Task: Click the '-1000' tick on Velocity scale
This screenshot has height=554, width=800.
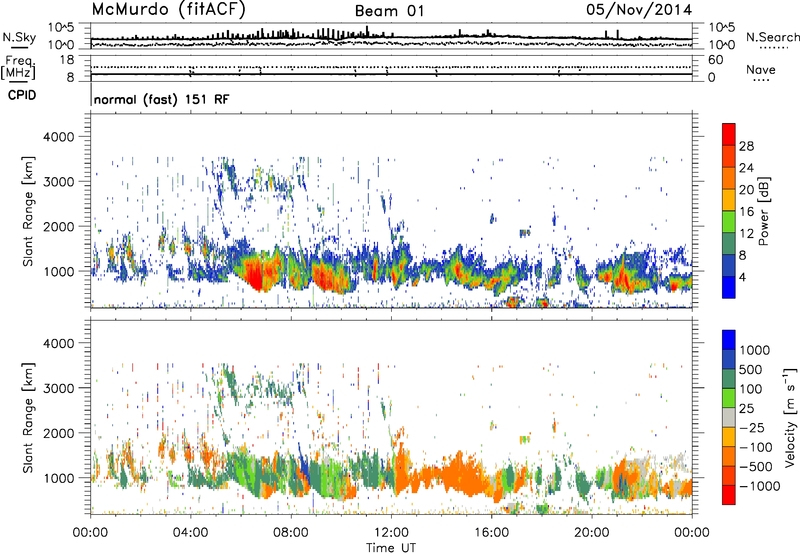Action: coord(760,486)
